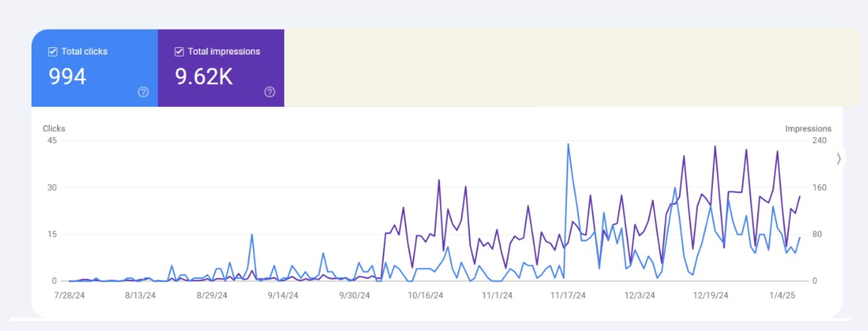Uncheck the Total impressions checkbox

179,52
